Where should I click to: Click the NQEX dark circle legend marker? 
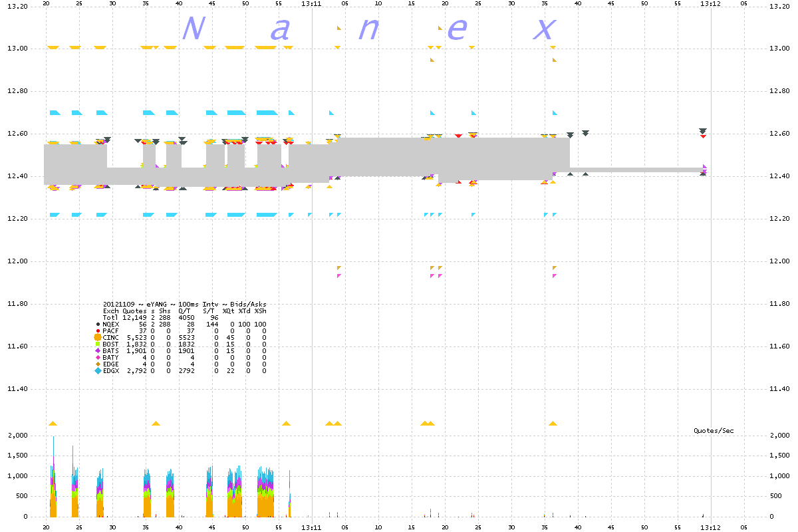coord(98,324)
